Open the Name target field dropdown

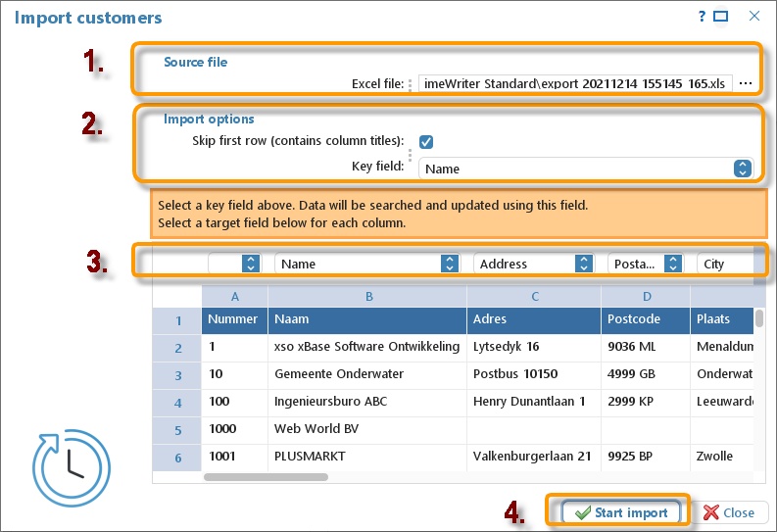(x=367, y=264)
